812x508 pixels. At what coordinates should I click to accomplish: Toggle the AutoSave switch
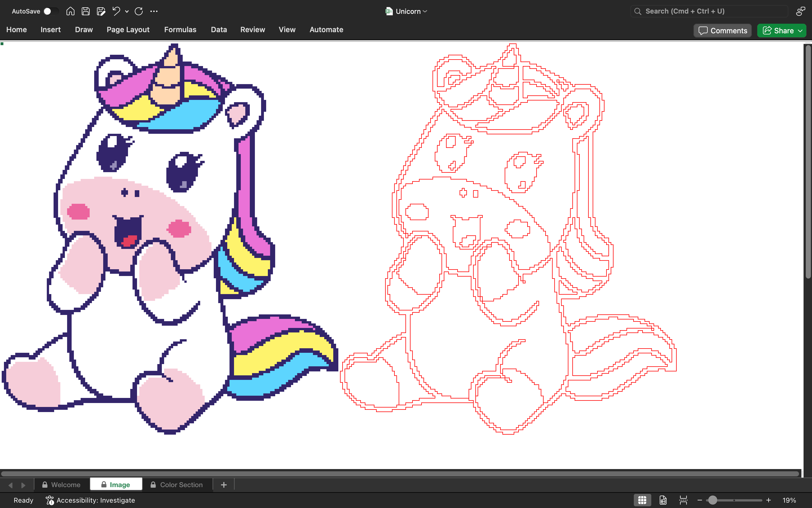click(x=51, y=11)
